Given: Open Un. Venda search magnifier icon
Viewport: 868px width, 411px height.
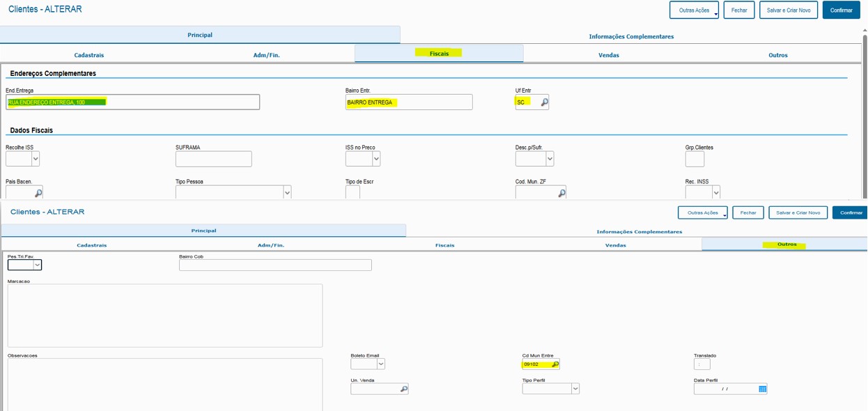Looking at the screenshot, I should click(403, 389).
